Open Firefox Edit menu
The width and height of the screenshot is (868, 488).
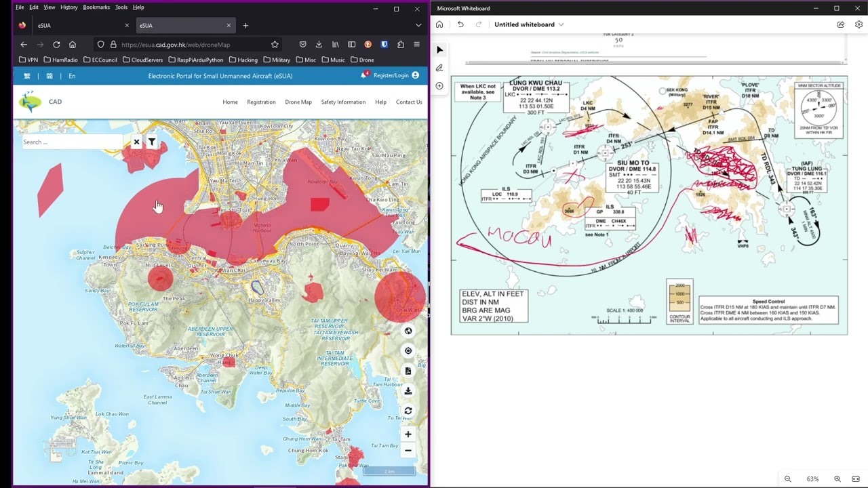(34, 7)
